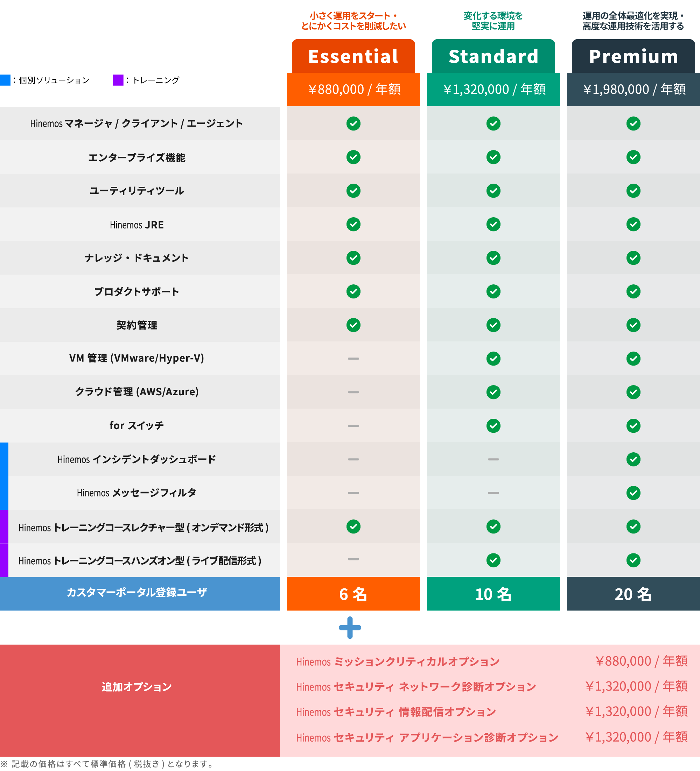Click セキュリティ 情報配信オプション

[396, 712]
